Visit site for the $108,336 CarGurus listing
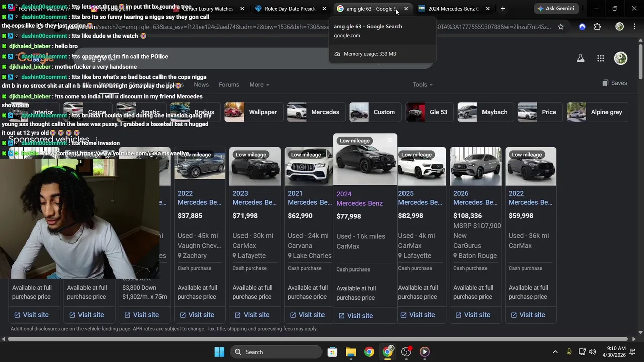This screenshot has height=362, width=644. coord(472,315)
